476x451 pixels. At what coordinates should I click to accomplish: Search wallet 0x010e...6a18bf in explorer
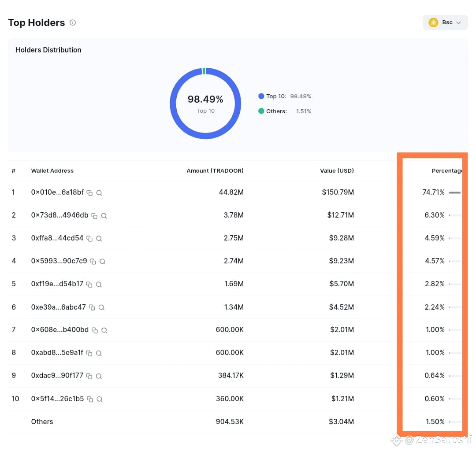point(99,192)
